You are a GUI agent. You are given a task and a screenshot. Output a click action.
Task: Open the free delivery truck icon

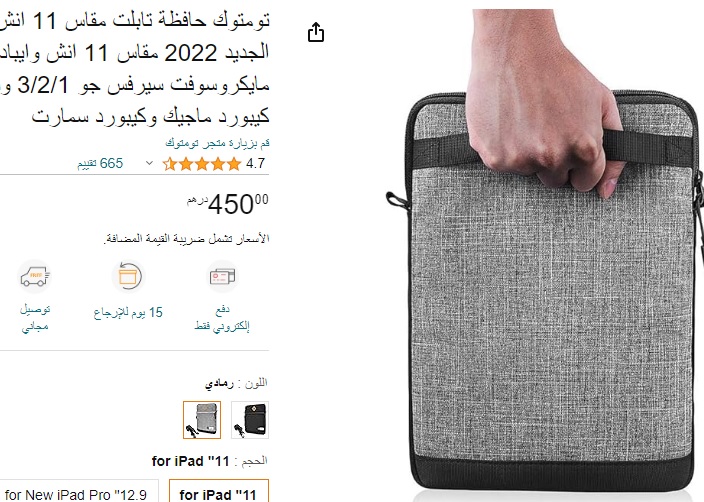tap(35, 276)
